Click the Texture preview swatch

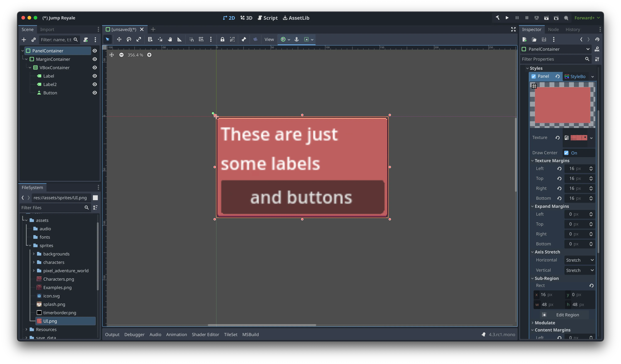[x=579, y=138]
